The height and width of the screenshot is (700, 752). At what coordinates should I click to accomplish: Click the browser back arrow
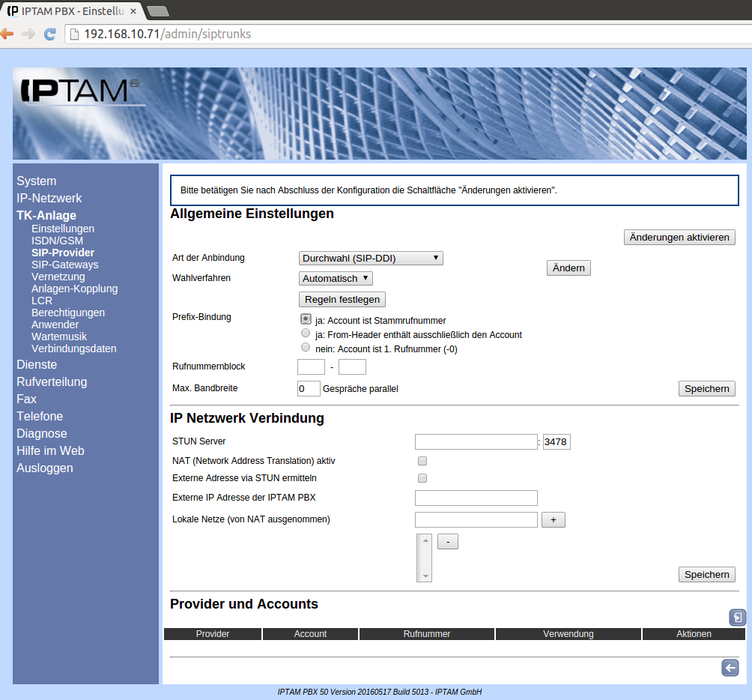tap(7, 34)
